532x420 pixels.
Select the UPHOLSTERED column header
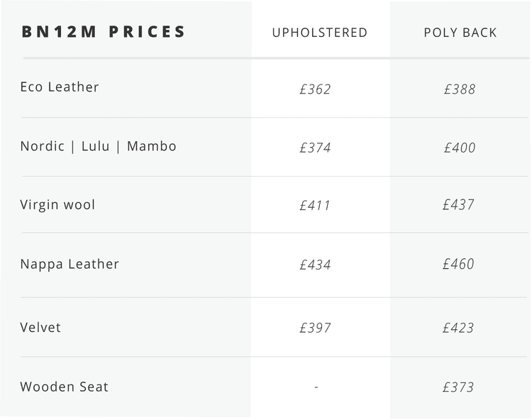pos(319,33)
